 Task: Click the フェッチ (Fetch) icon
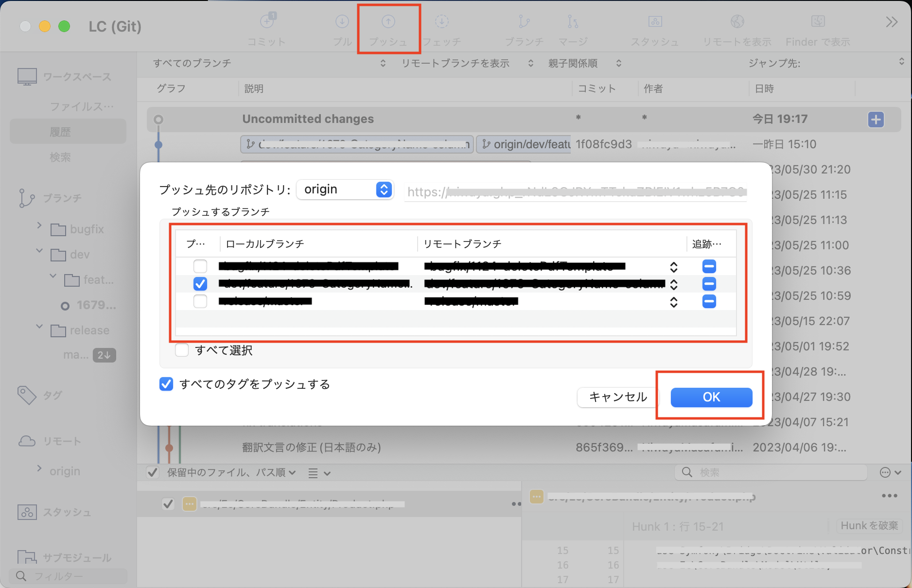click(x=441, y=27)
